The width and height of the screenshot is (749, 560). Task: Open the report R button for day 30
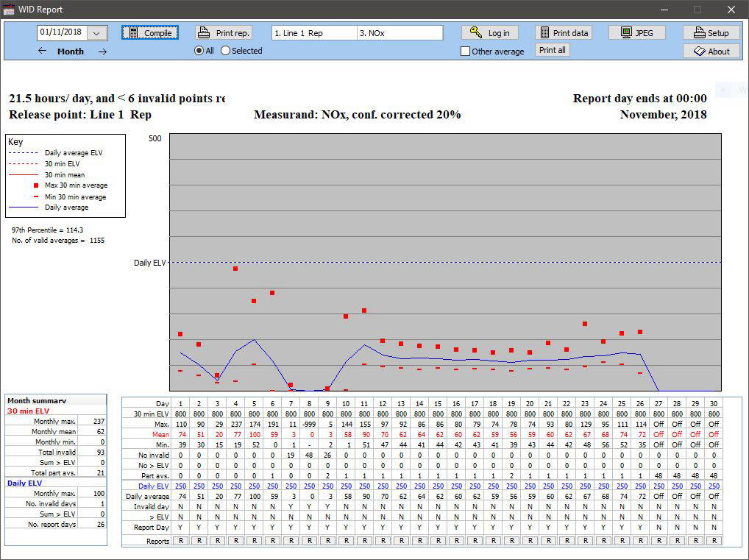[x=713, y=541]
